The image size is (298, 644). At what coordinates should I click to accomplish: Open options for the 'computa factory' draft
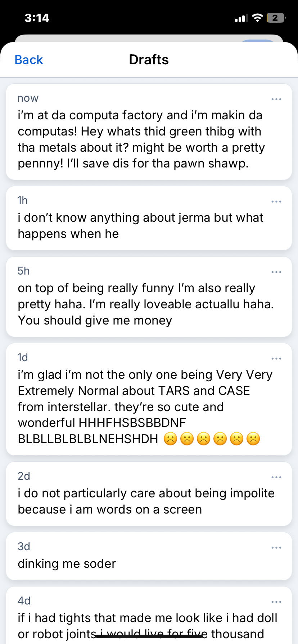tap(276, 99)
